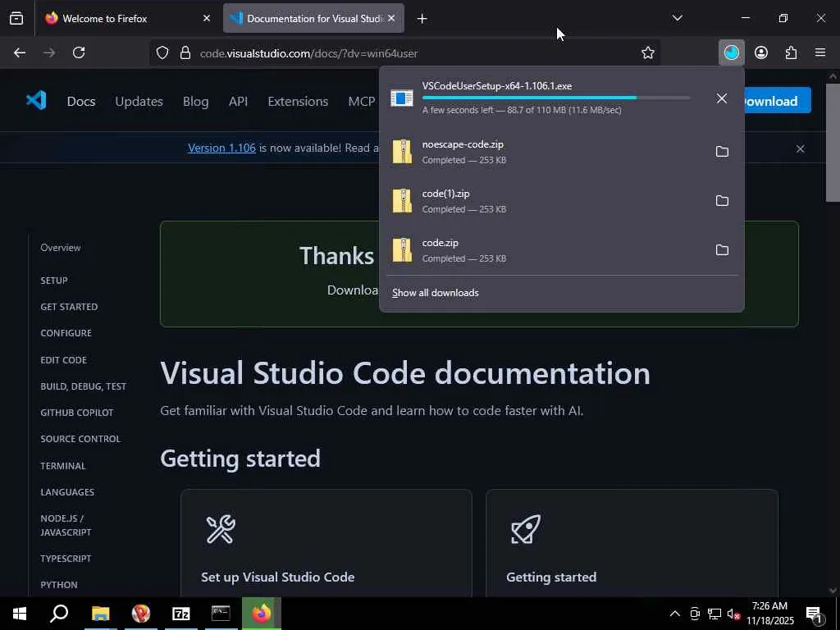
Task: Click code(1).zip file icon
Action: [x=402, y=201]
